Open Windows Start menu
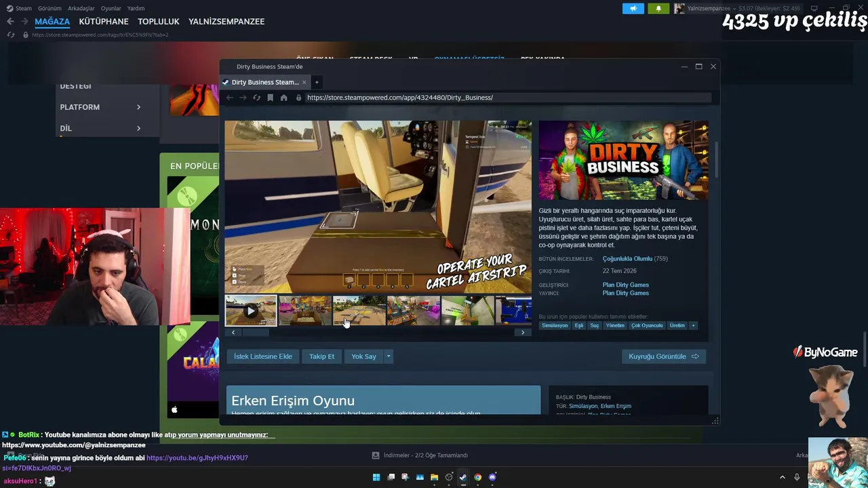Screen dimensions: 868x488 tap(376, 477)
